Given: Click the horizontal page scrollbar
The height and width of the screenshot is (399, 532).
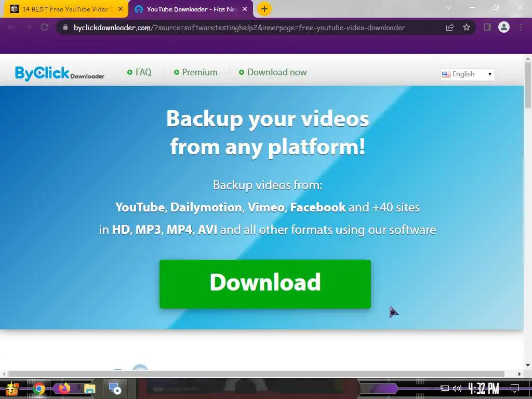Looking at the screenshot, I should tap(256, 374).
